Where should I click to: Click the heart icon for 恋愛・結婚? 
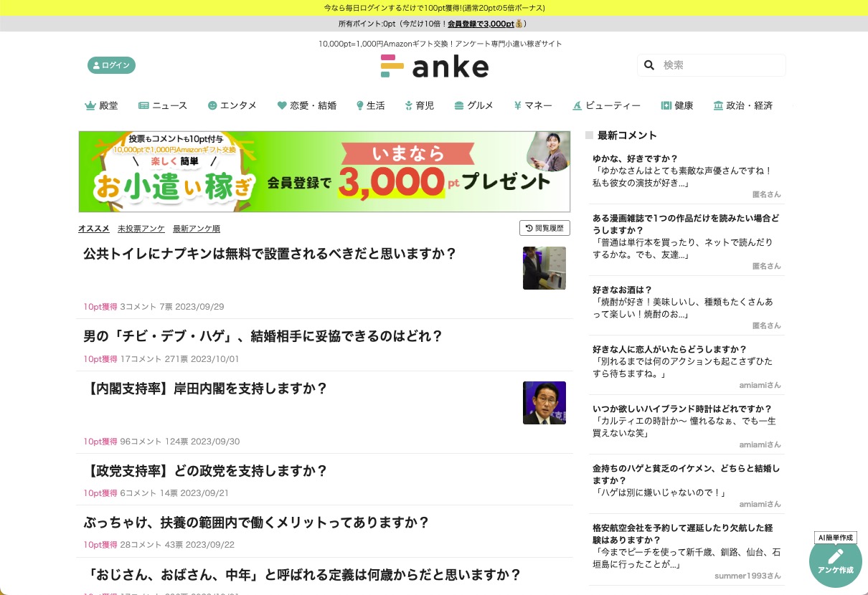click(281, 105)
